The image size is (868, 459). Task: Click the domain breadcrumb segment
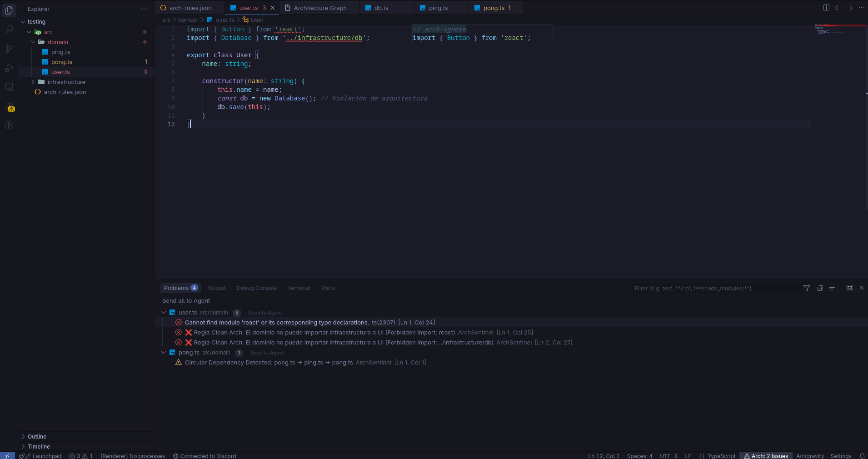coord(188,20)
